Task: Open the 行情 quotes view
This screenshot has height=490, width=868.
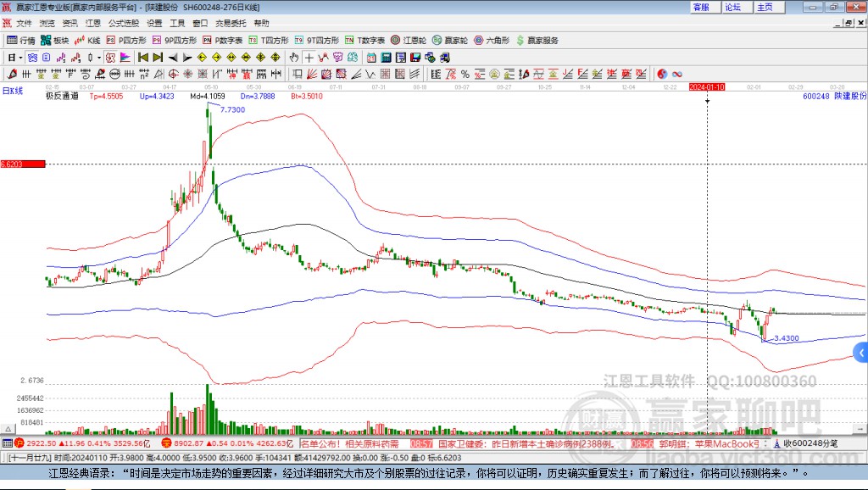Action: click(21, 41)
